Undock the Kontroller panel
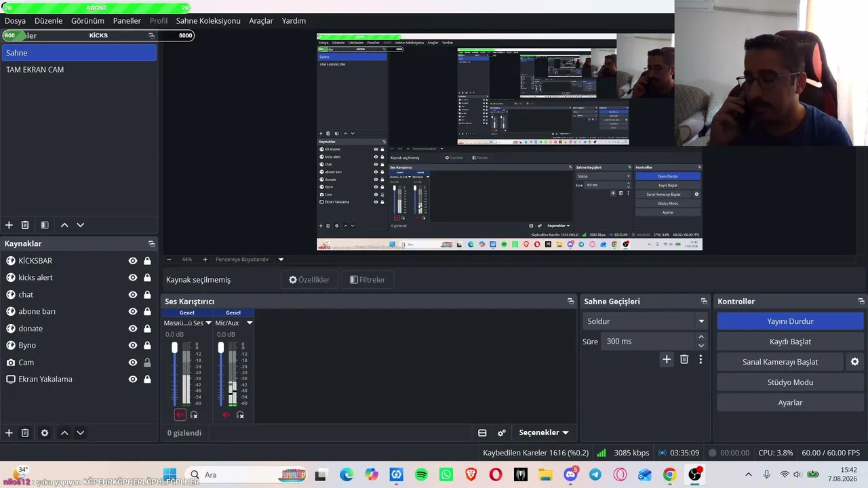This screenshot has width=868, height=488. click(861, 301)
